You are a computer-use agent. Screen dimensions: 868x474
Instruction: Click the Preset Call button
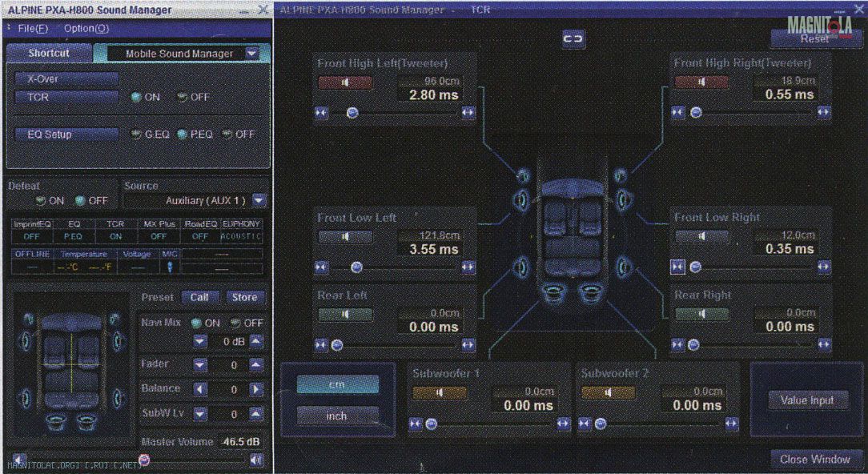point(200,297)
